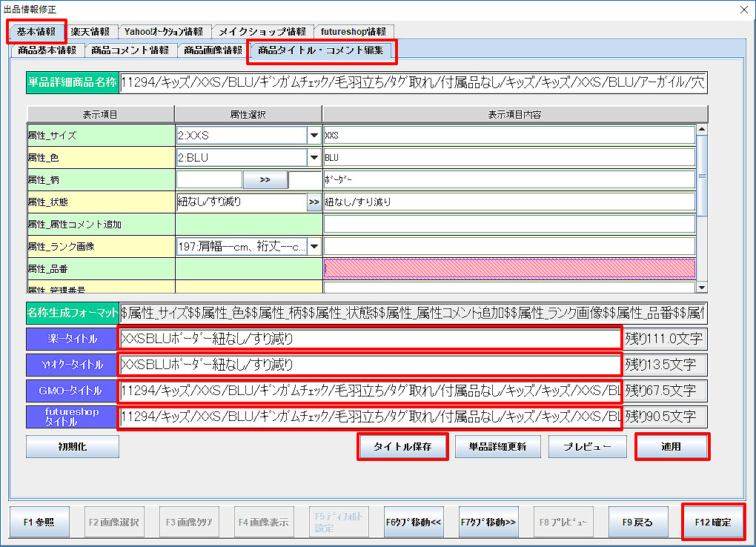Click the 基本情報 tab

(36, 31)
